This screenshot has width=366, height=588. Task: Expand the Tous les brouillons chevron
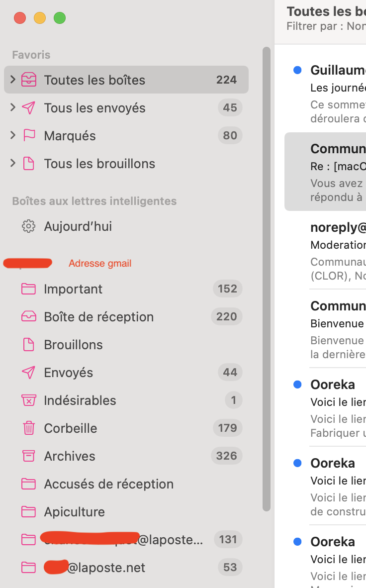(x=13, y=163)
